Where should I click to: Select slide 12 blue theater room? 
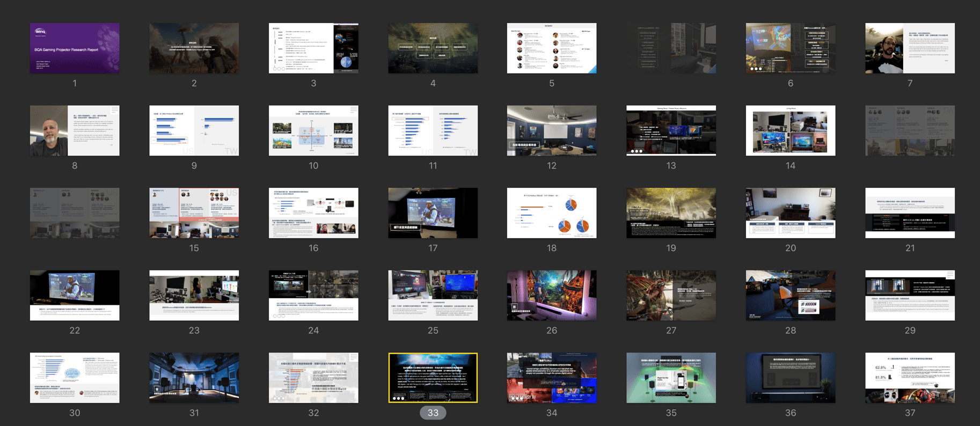(x=552, y=130)
